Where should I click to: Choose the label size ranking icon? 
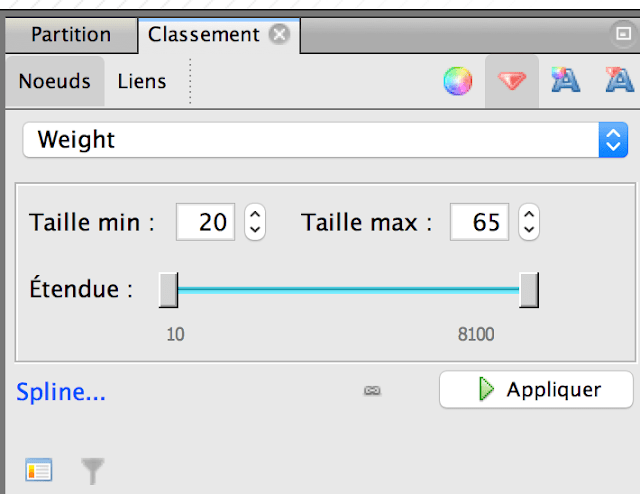[620, 80]
